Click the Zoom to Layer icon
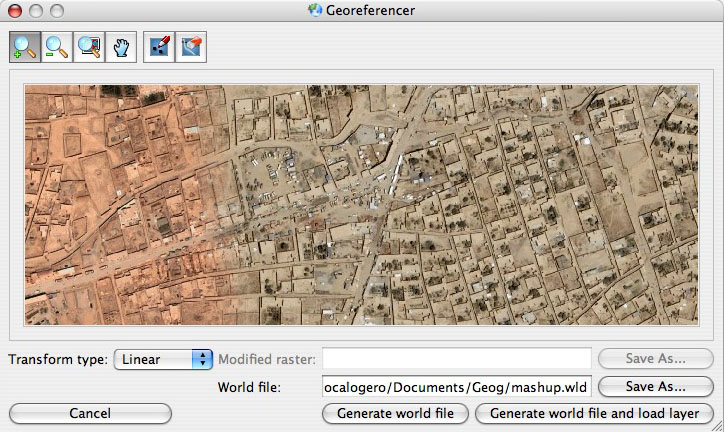Screen dimensions: 724x432 (89, 47)
